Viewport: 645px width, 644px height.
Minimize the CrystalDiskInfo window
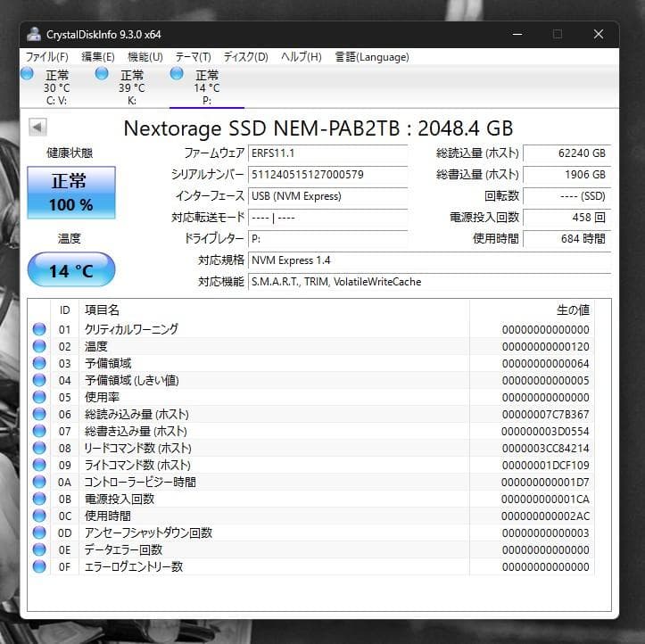(x=517, y=34)
